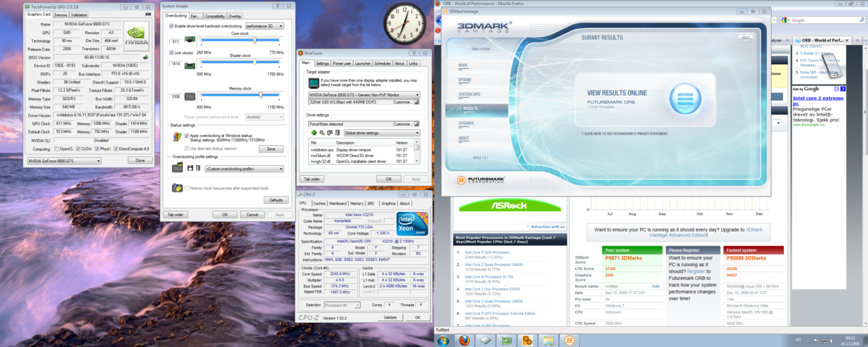Viewport: 868px width, 347px height.
Task: Click the round View Results Online icon
Action: coord(685,100)
